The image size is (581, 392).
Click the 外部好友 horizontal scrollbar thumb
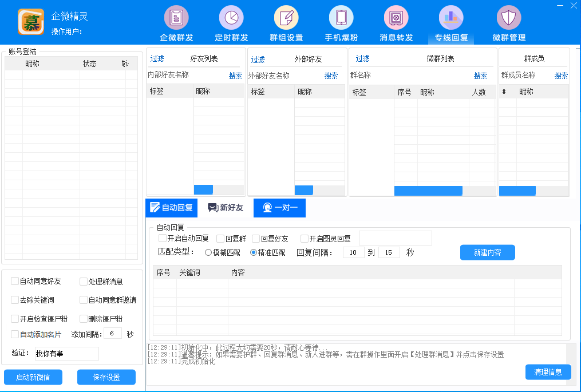pyautogui.click(x=304, y=190)
